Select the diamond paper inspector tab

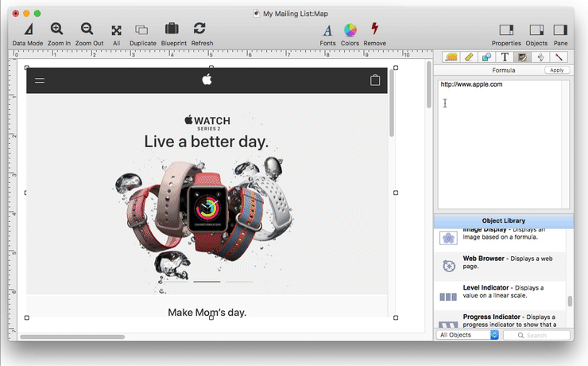click(x=541, y=57)
